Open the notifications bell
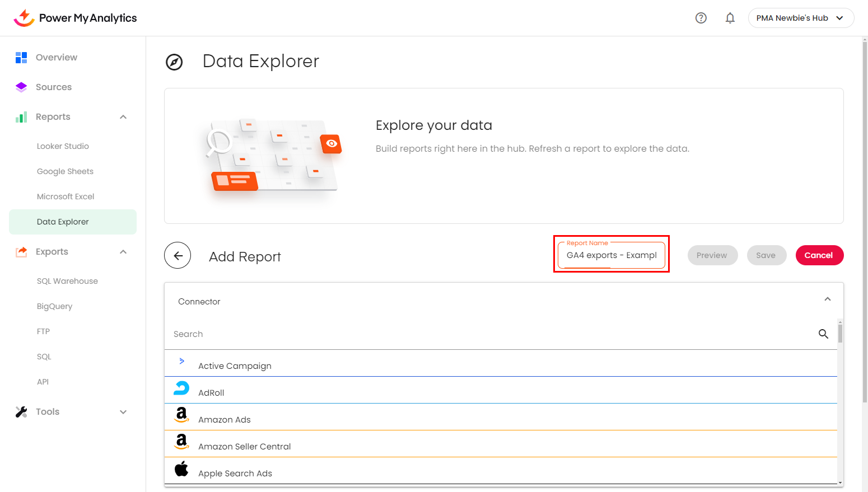The height and width of the screenshot is (492, 868). point(730,18)
